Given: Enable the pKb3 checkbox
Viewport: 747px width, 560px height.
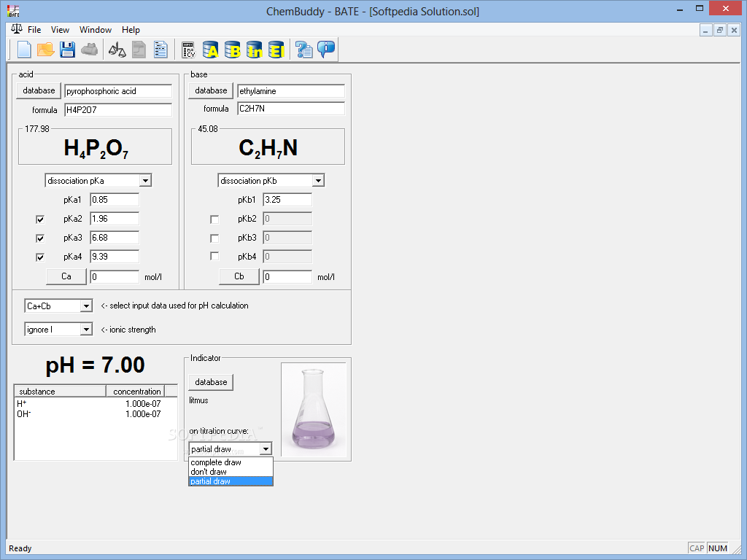Looking at the screenshot, I should tap(214, 238).
